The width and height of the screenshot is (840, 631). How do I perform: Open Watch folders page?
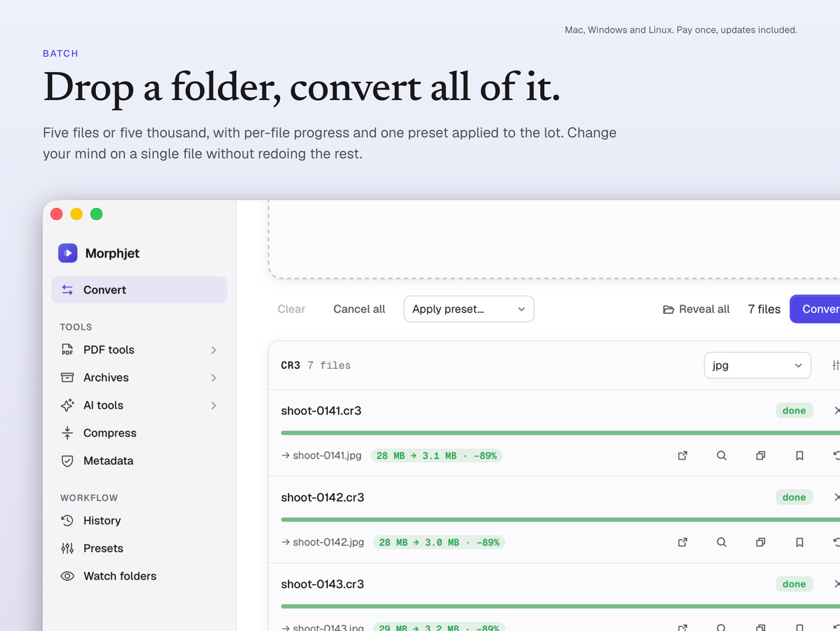(139, 576)
